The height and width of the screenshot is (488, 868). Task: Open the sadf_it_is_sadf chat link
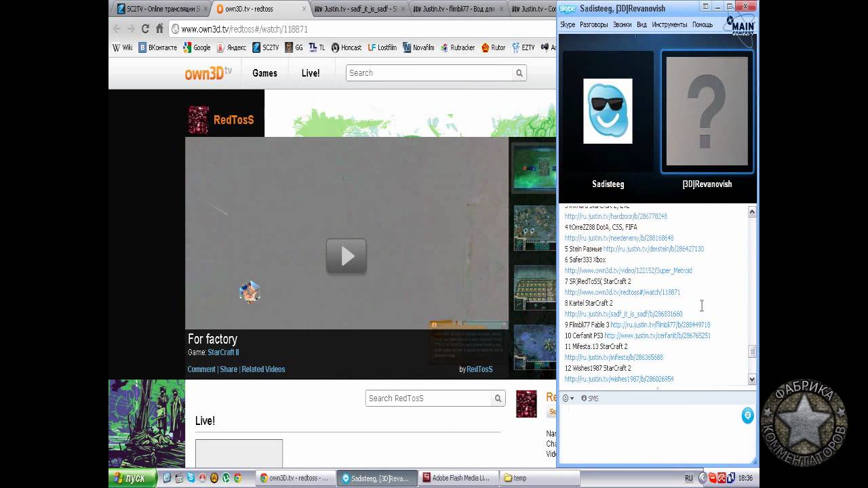tap(624, 314)
